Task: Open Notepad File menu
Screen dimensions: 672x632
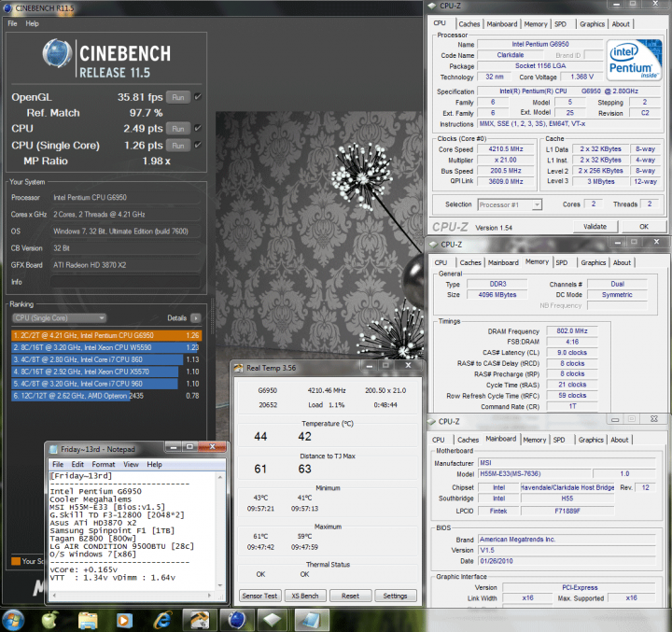Action: pos(58,464)
